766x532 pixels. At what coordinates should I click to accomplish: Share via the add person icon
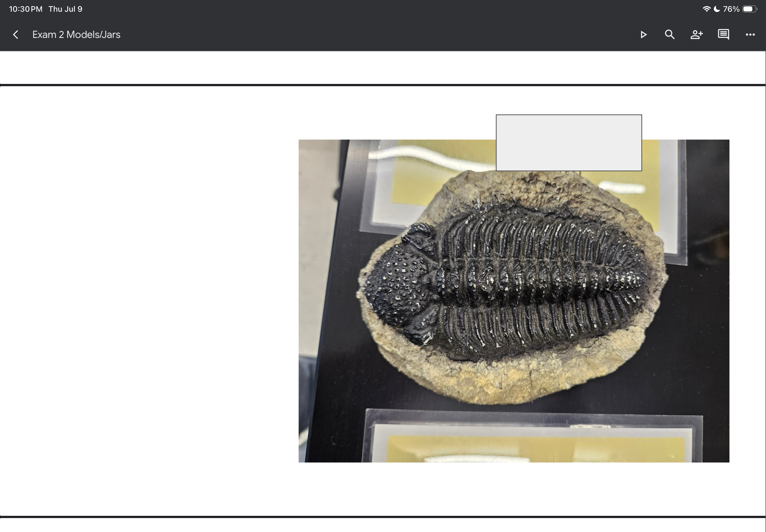(697, 35)
